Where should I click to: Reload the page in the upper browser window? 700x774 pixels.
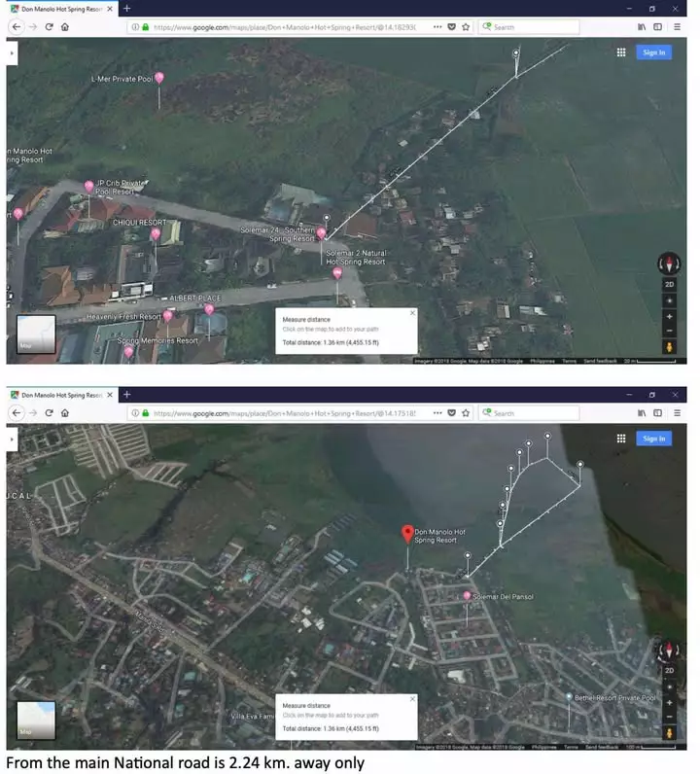[x=49, y=26]
